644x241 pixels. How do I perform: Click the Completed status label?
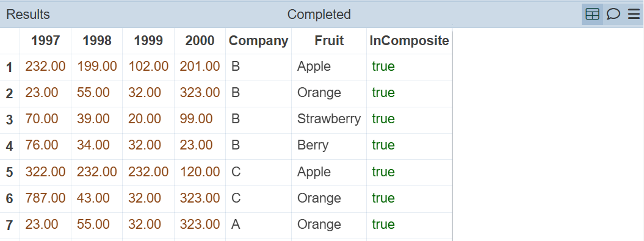319,15
